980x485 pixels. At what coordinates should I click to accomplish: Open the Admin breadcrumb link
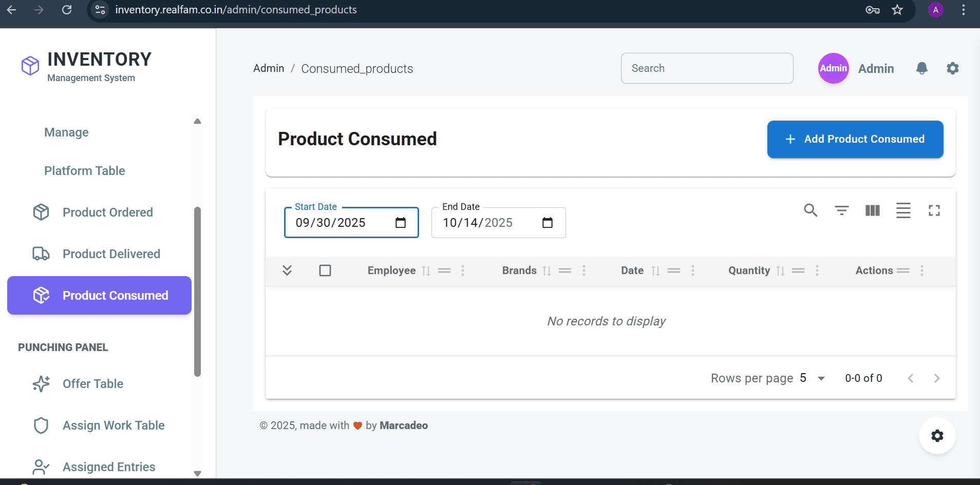[268, 68]
